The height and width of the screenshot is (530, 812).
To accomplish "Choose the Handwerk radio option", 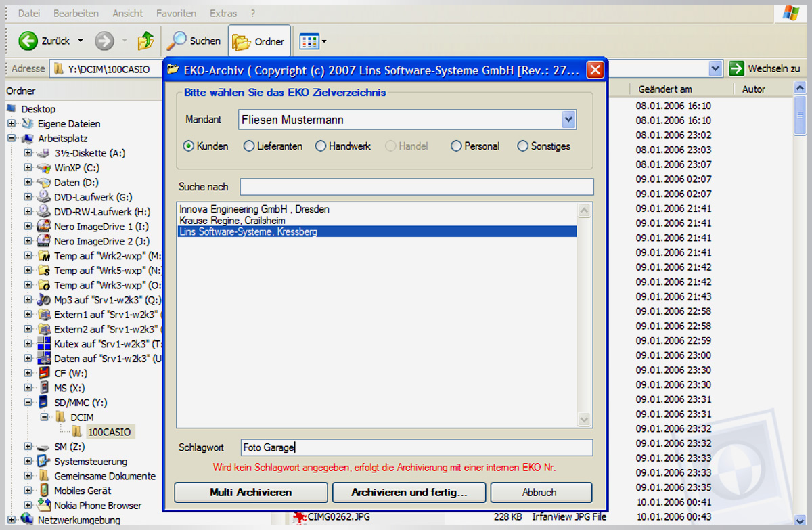I will tap(321, 146).
